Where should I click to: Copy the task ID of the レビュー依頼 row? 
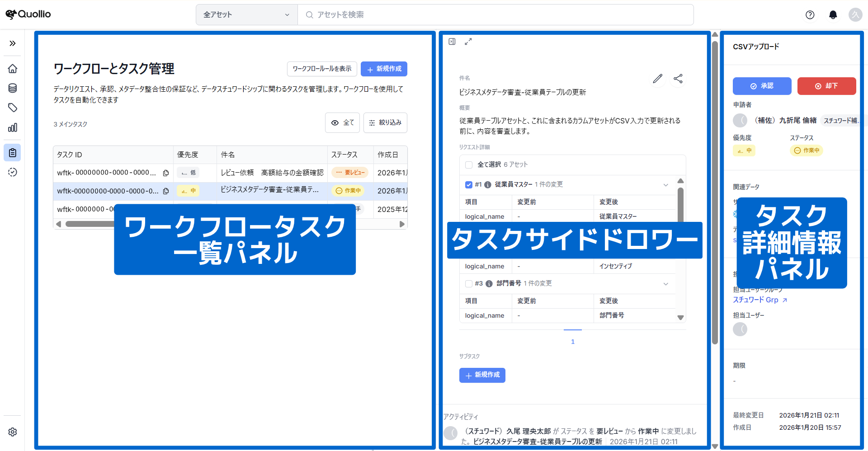[166, 173]
